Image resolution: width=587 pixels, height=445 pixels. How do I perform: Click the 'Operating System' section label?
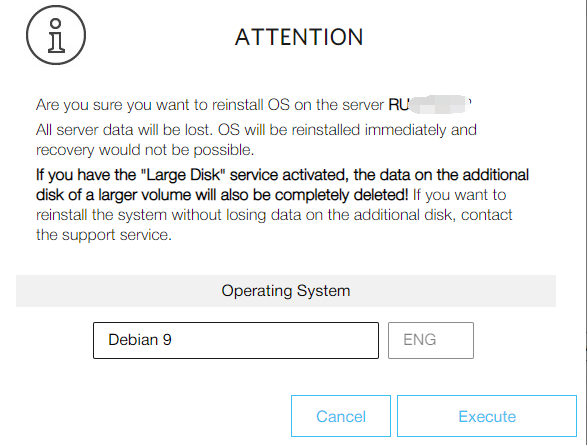286,291
